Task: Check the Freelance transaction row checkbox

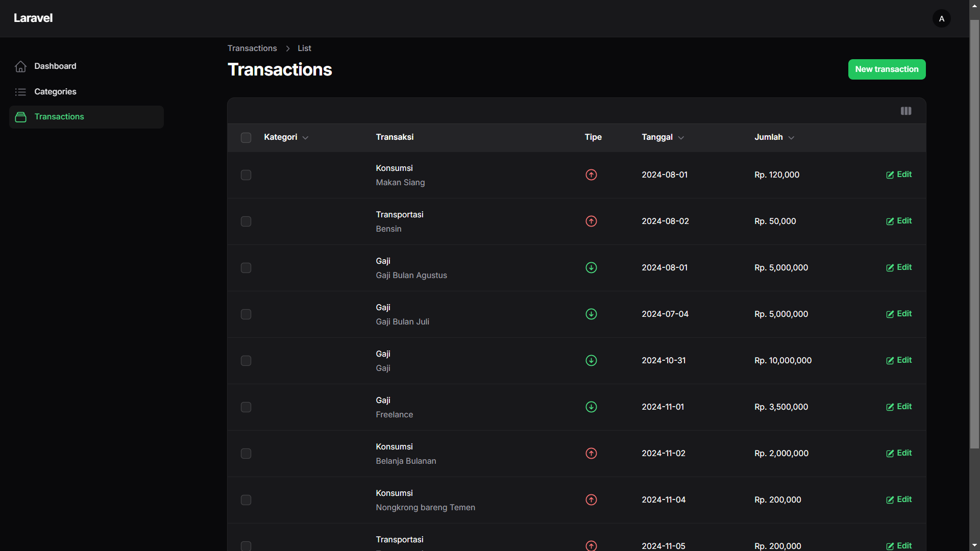Action: 246,407
